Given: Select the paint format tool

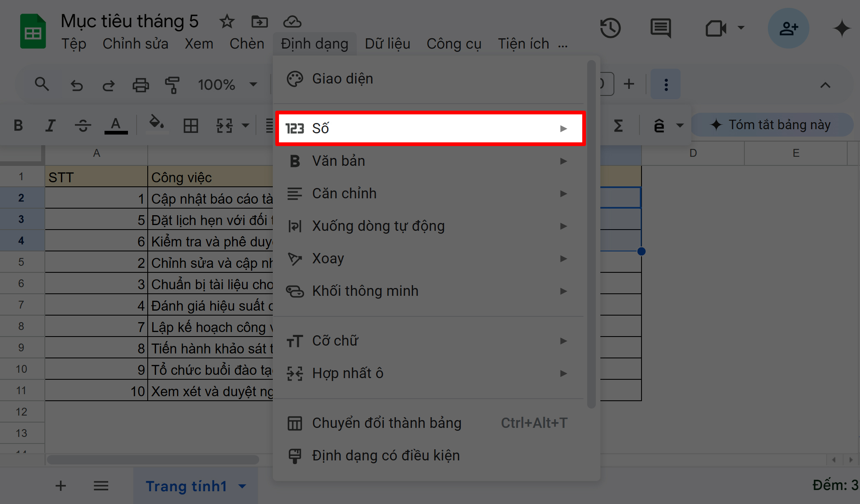Looking at the screenshot, I should pos(173,85).
